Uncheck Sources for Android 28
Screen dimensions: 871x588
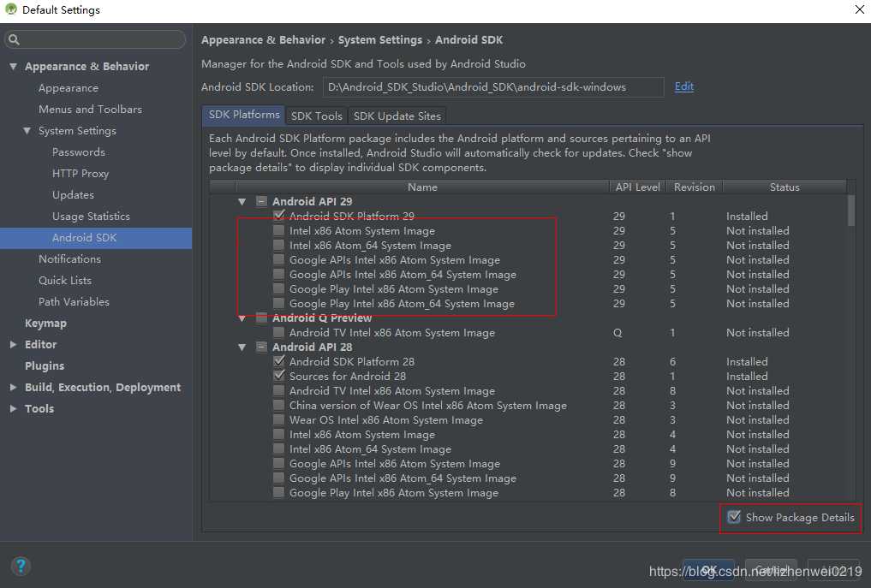pyautogui.click(x=279, y=377)
